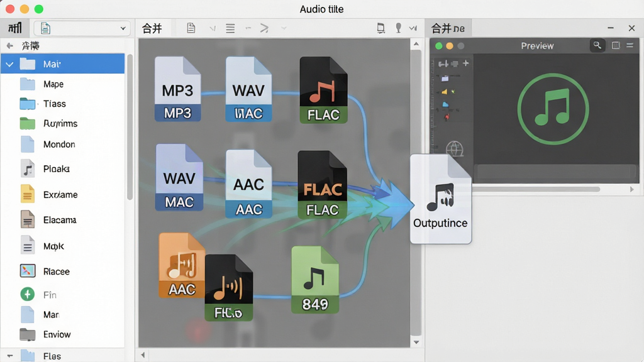
Task: Open the Mape folder
Action: (62, 84)
